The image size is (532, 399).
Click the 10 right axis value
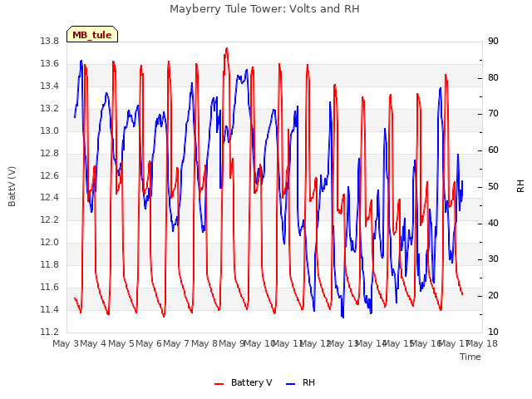[x=493, y=332]
